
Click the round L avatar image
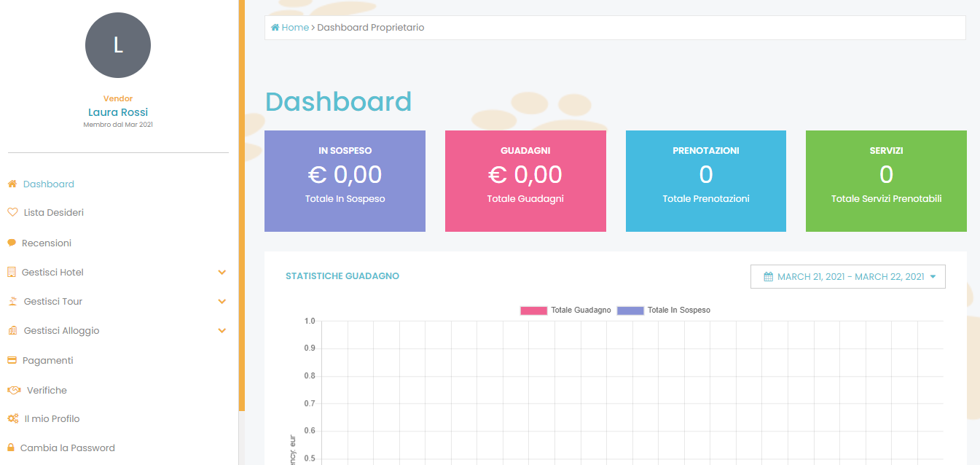point(118,45)
